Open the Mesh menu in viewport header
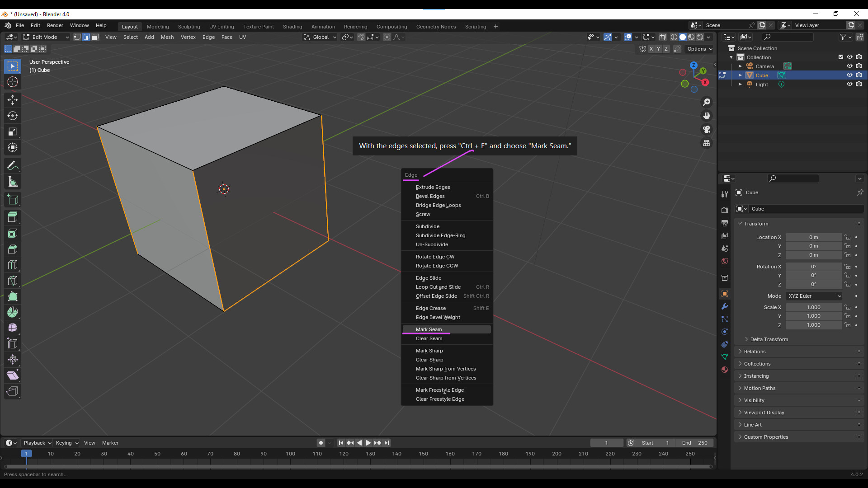This screenshot has height=488, width=868. coord(167,37)
